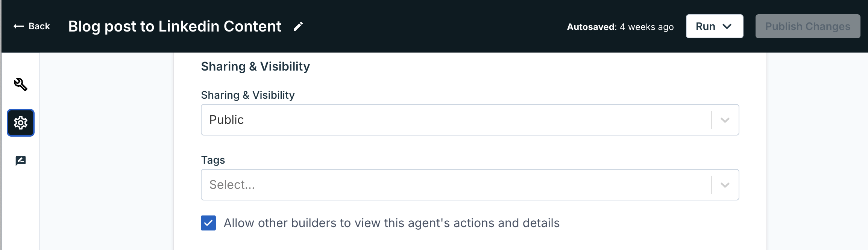Click the divider line inside the Public dropdown

pyautogui.click(x=711, y=119)
